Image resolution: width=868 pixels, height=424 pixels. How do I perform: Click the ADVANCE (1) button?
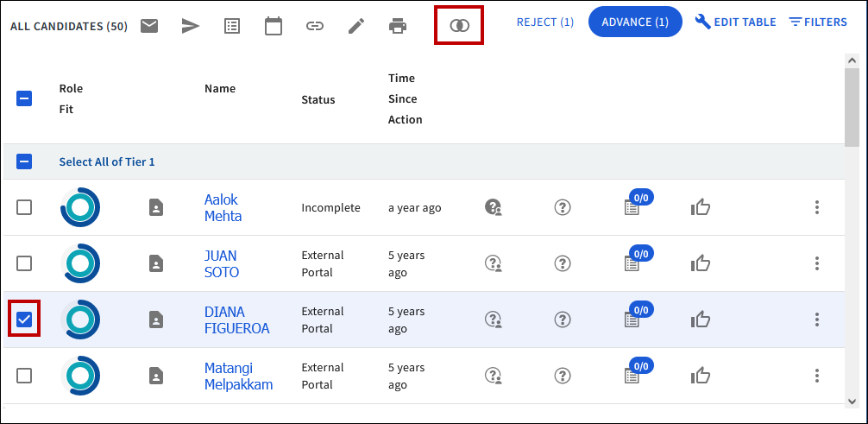click(635, 22)
